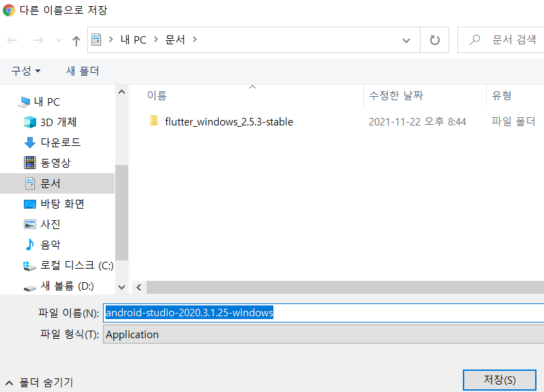The image size is (544, 392).
Task: Sort files by 이름 column
Action: click(157, 95)
